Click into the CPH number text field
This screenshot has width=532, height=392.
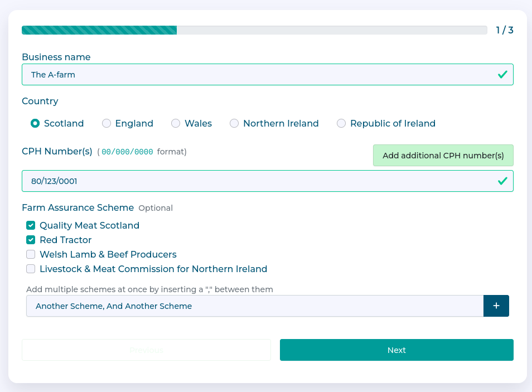(257, 181)
